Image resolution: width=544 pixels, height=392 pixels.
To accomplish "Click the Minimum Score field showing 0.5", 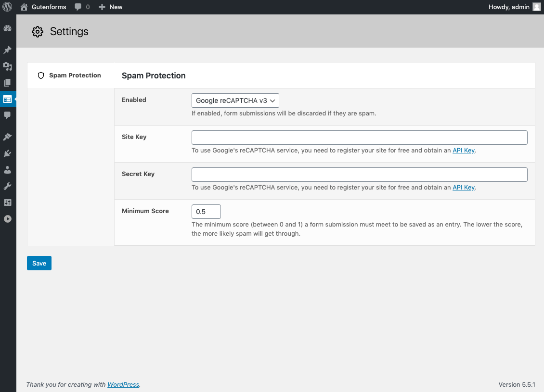I will click(206, 212).
